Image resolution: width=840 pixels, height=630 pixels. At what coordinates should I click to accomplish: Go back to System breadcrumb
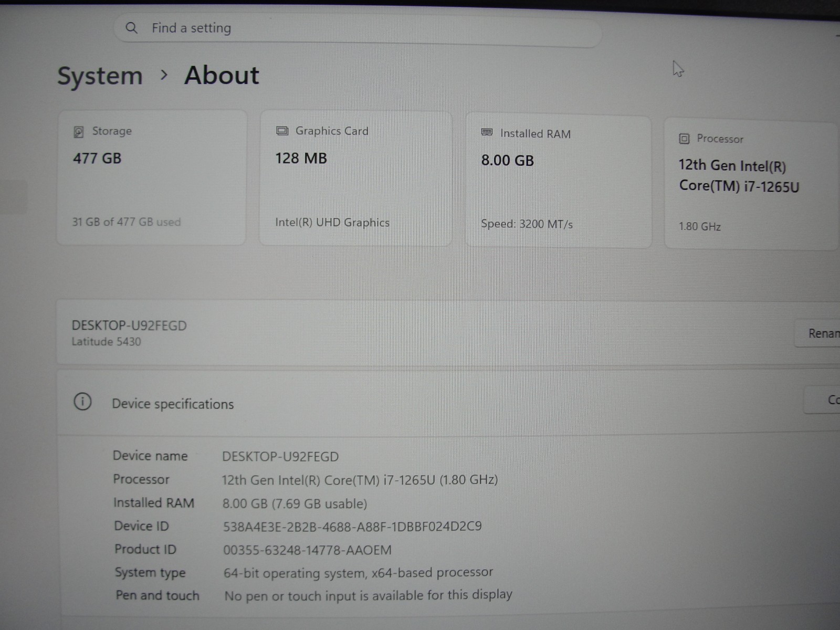100,76
